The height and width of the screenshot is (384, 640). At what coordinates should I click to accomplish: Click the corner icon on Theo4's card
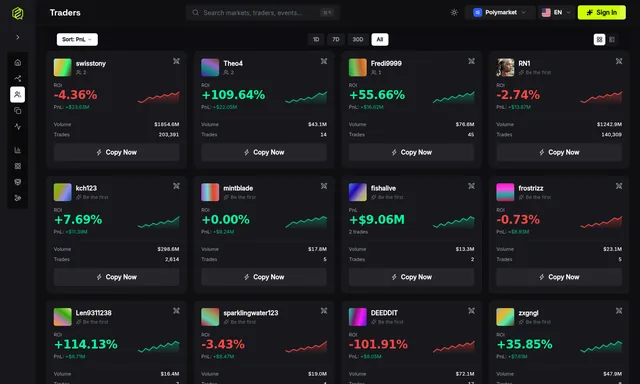(324, 61)
